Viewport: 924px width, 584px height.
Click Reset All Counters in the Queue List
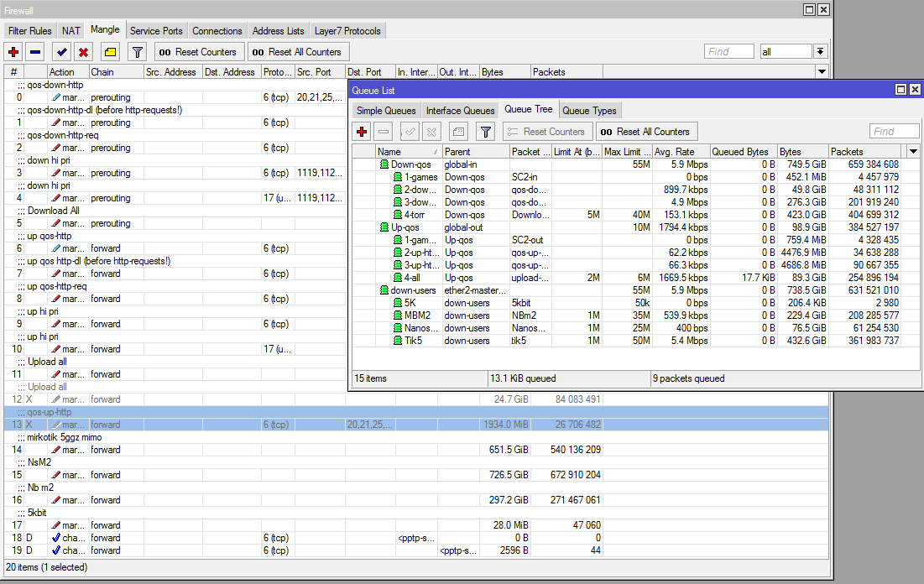pos(645,132)
